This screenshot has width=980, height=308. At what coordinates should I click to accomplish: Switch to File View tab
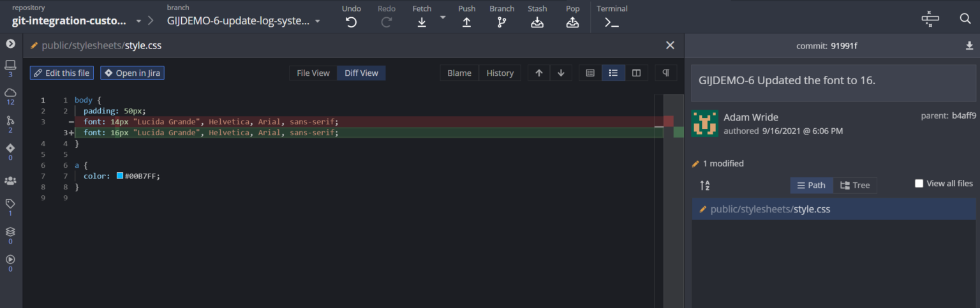click(313, 73)
